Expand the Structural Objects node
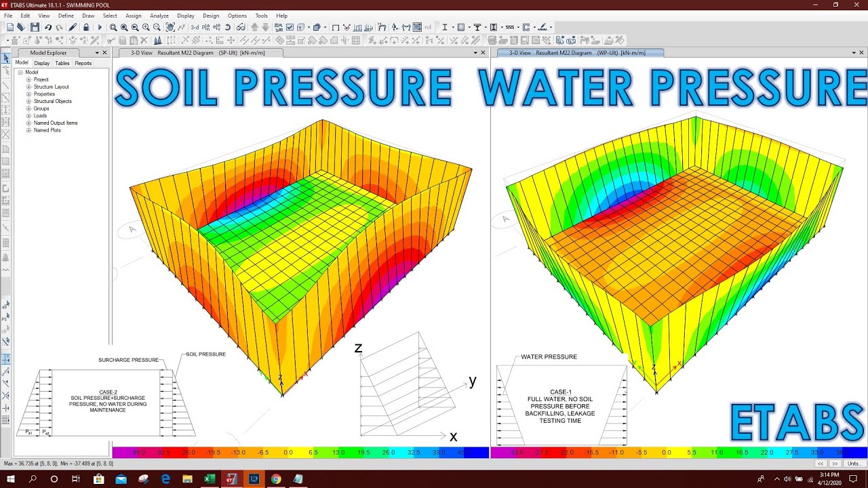 [x=29, y=101]
